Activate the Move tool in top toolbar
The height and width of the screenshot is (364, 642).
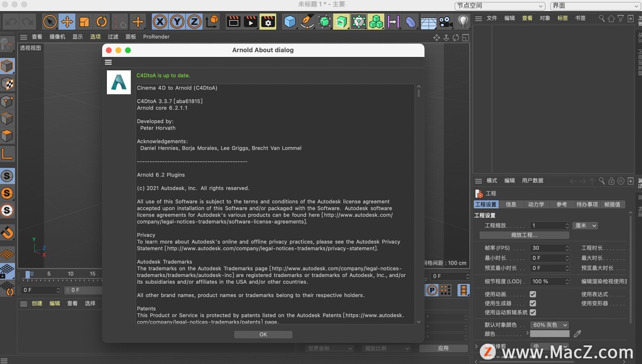coord(67,21)
